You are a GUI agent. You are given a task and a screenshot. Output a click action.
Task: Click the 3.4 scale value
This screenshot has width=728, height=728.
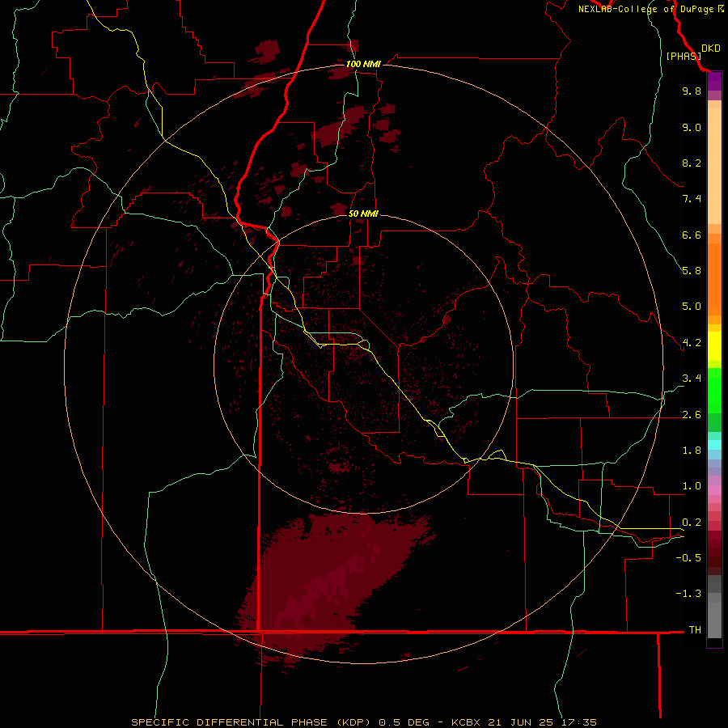coord(692,379)
